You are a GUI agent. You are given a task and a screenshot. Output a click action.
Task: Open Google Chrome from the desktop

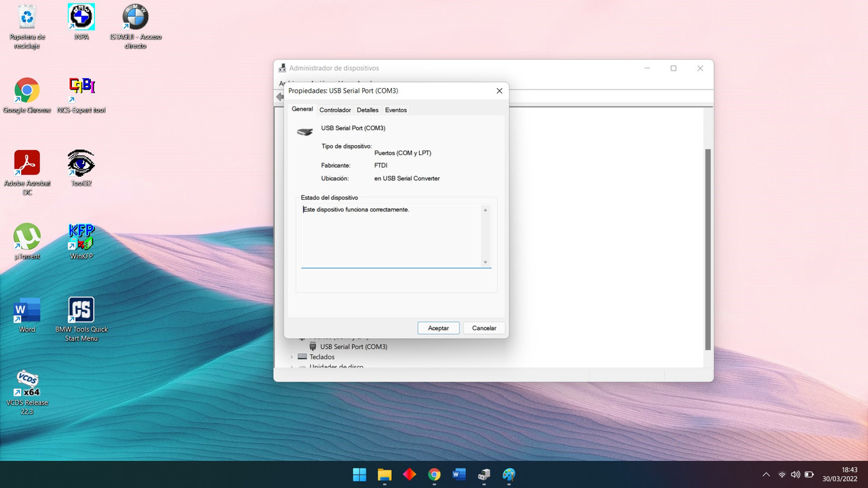(27, 96)
